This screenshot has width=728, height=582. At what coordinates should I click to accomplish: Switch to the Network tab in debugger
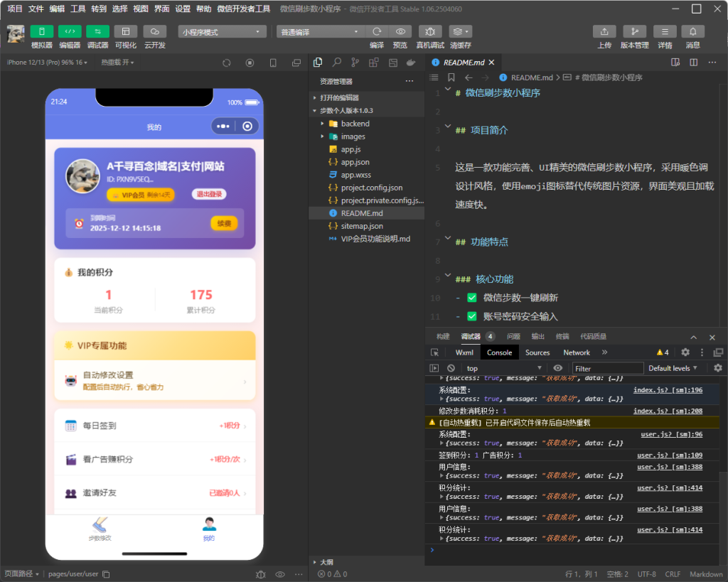pos(576,352)
